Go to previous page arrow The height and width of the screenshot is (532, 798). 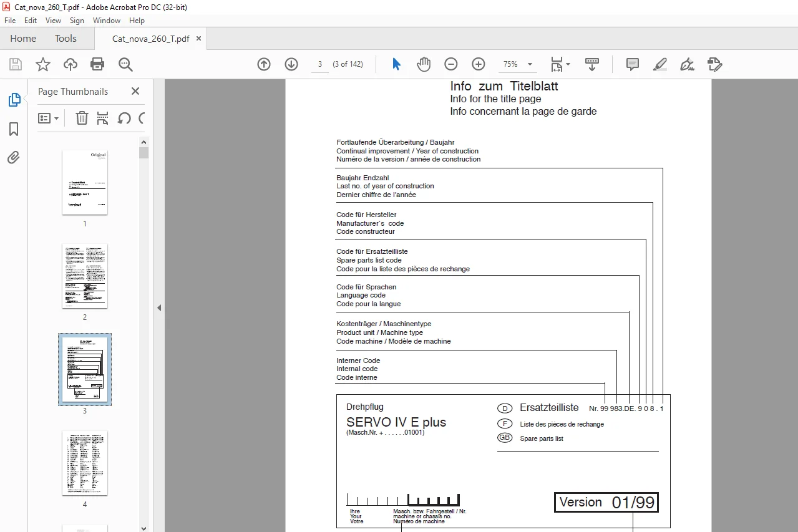(x=264, y=64)
